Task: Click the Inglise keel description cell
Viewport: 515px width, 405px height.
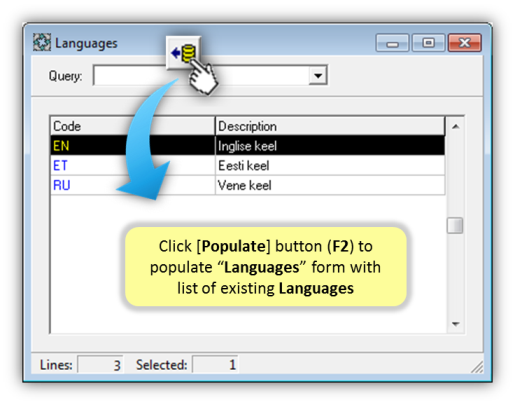Action: pos(330,146)
